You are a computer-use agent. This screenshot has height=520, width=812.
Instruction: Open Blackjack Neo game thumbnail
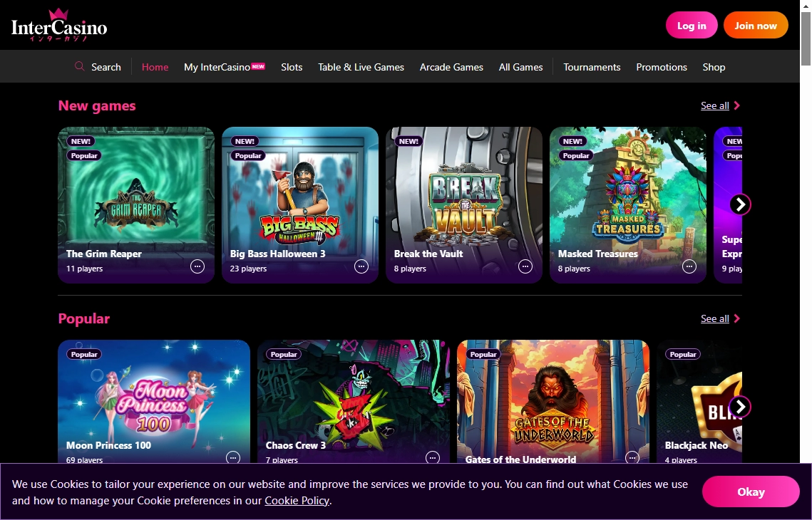click(x=699, y=402)
